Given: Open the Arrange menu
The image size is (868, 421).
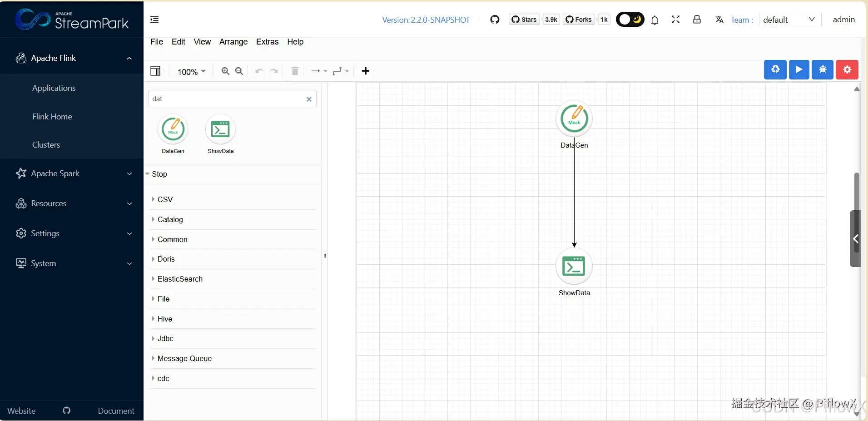Looking at the screenshot, I should coord(233,42).
